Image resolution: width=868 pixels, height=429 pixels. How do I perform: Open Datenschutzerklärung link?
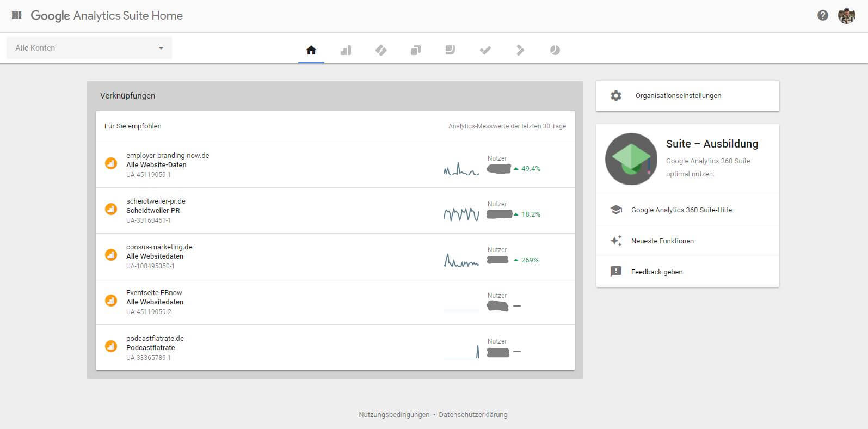coord(473,415)
